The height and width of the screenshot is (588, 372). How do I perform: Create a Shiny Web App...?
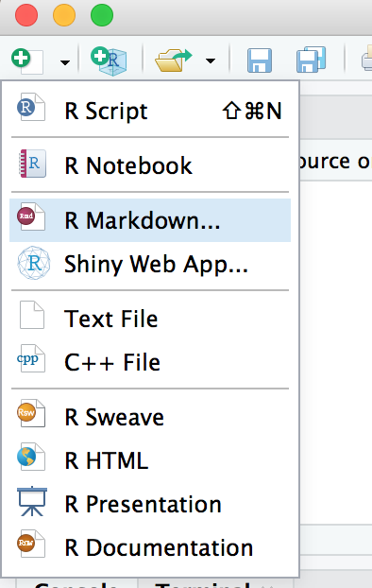point(150,264)
